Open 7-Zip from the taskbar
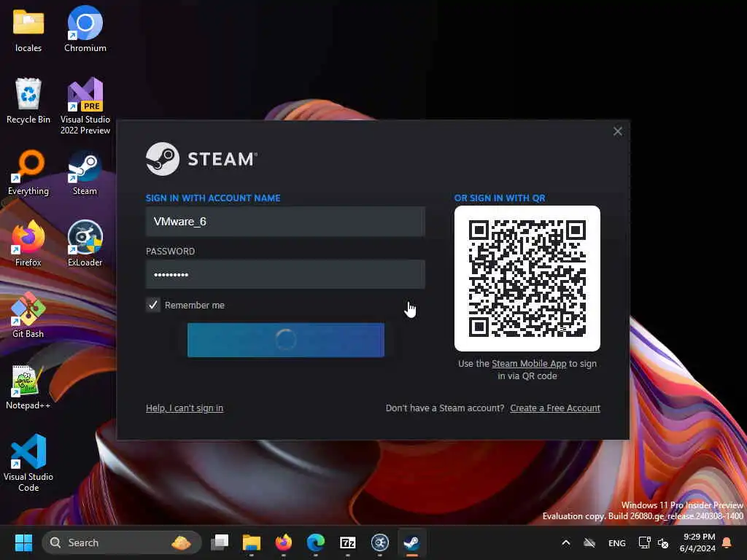 (x=348, y=542)
